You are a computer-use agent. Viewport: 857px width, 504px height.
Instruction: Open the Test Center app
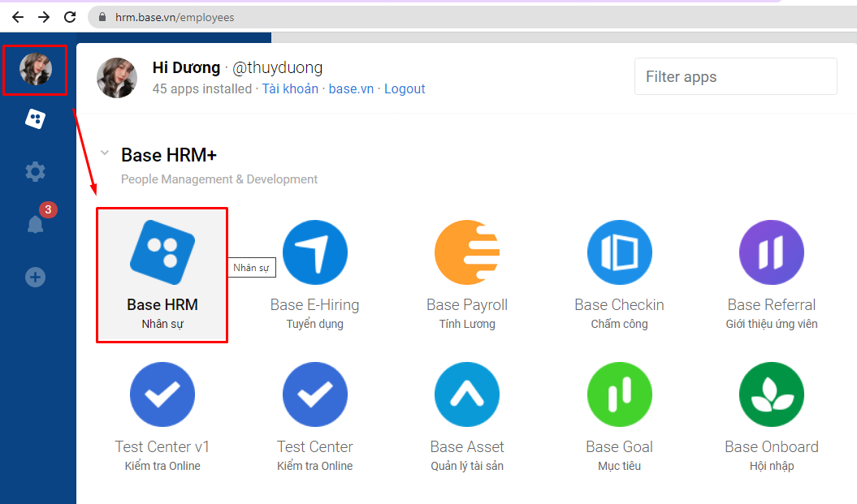pyautogui.click(x=315, y=394)
